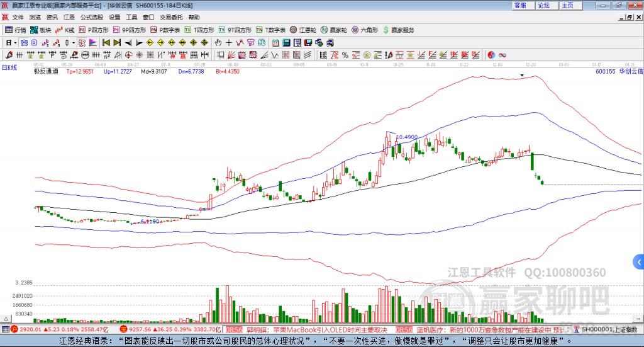The height and width of the screenshot is (347, 644).
Task: Click the SH000001 上证指数 status entry
Action: (609, 329)
